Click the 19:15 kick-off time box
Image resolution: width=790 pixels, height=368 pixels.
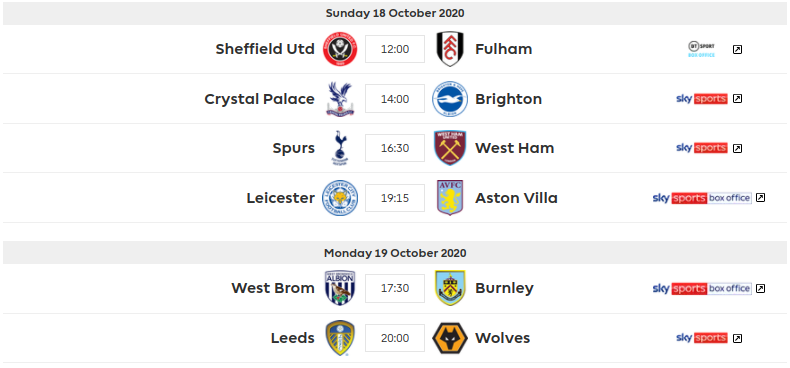[x=395, y=198]
